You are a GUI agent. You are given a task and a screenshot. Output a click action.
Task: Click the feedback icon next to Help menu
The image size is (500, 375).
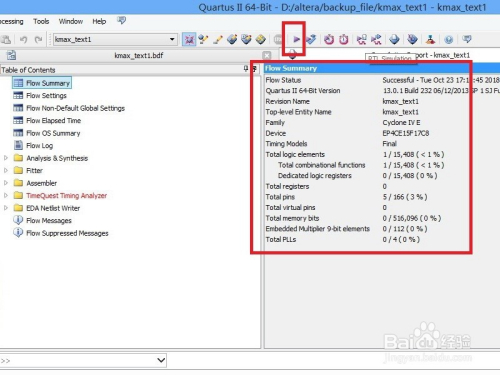tap(121, 21)
